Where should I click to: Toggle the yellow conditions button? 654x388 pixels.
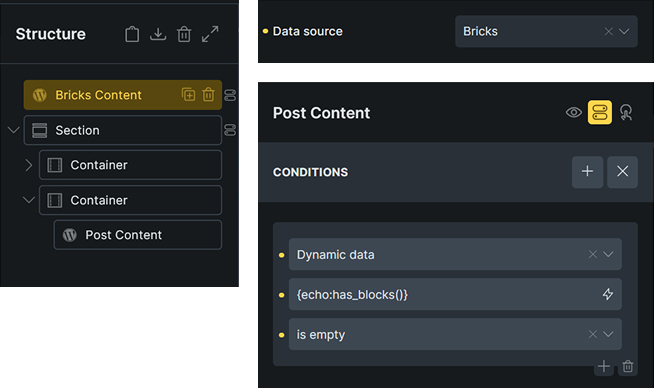pyautogui.click(x=600, y=112)
